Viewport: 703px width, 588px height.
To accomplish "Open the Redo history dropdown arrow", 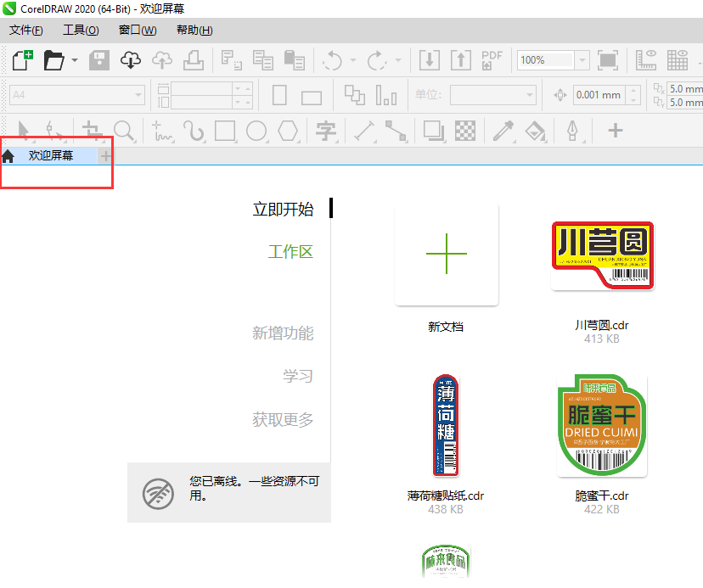I will [x=397, y=60].
